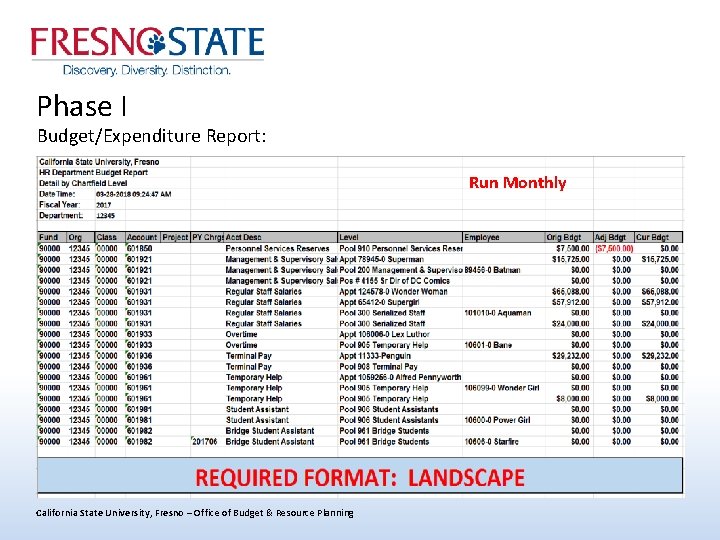Select the "Account" column header
This screenshot has width=720, height=540.
tap(142, 237)
